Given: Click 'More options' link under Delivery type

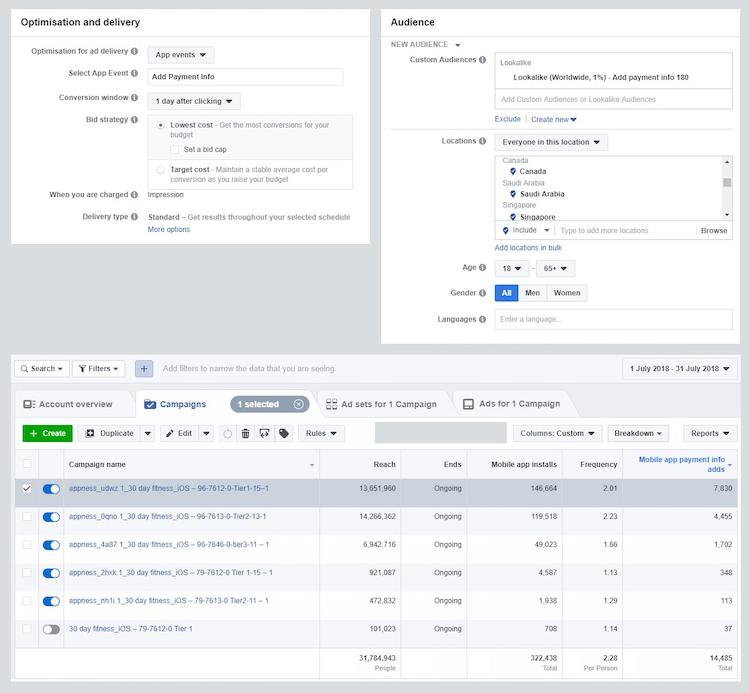Looking at the screenshot, I should tap(169, 230).
